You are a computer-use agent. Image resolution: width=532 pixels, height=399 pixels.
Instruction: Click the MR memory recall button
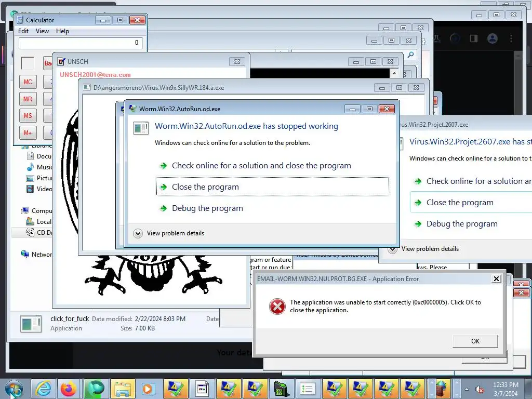point(28,99)
